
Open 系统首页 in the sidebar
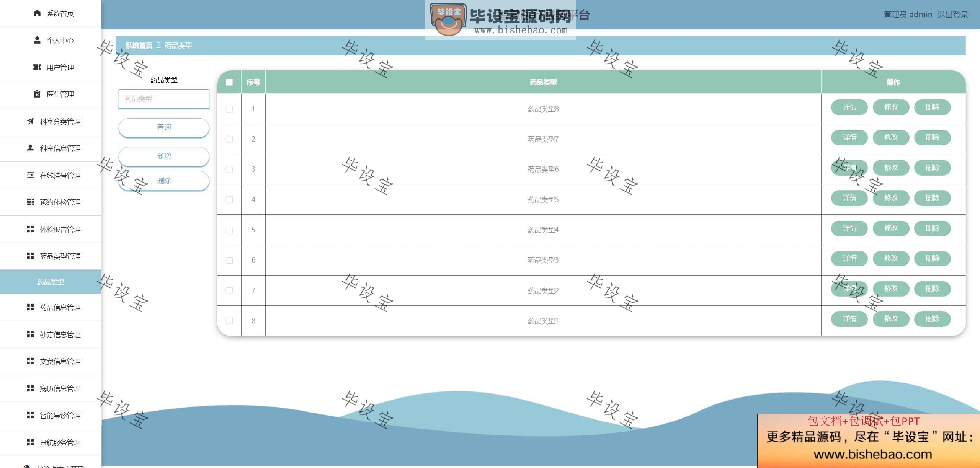pos(51,13)
